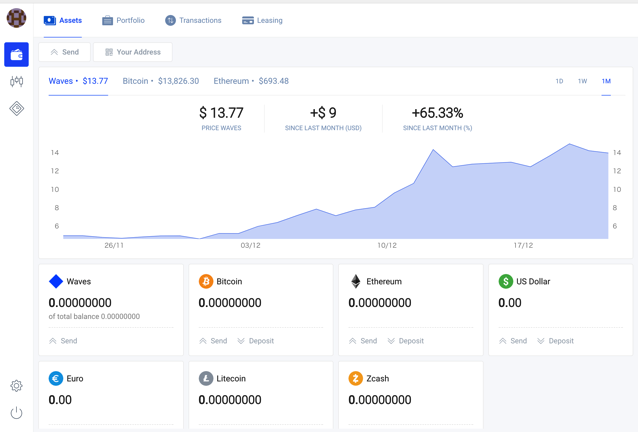
Task: Click 'of total balance 0.00000000' text
Action: pos(94,316)
